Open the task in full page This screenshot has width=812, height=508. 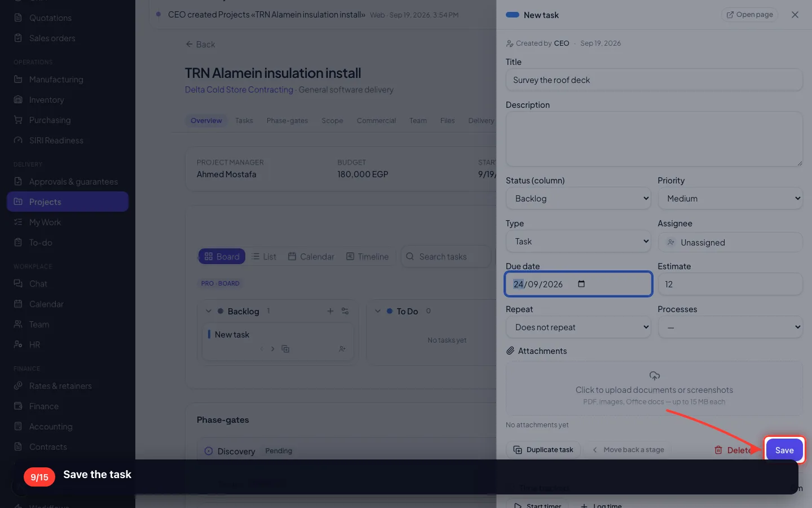coord(749,15)
